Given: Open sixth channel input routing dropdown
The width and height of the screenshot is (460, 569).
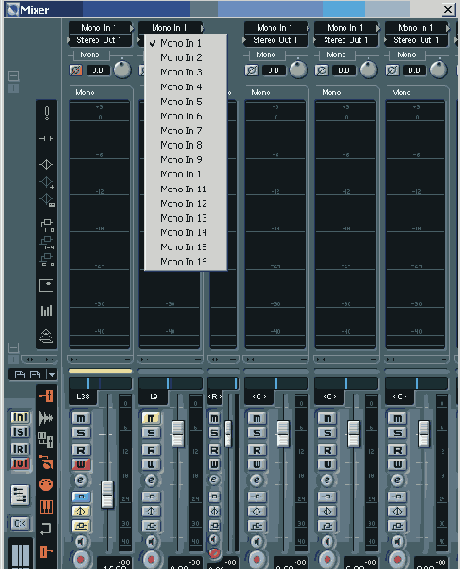Looking at the screenshot, I should coord(417,28).
